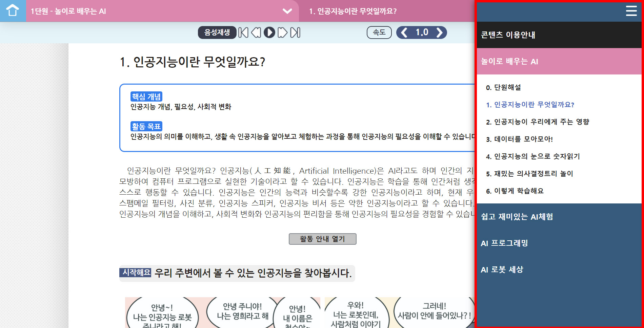Click the 활동 안내 열기 button
Screen dimensions: 644x328
(322, 239)
